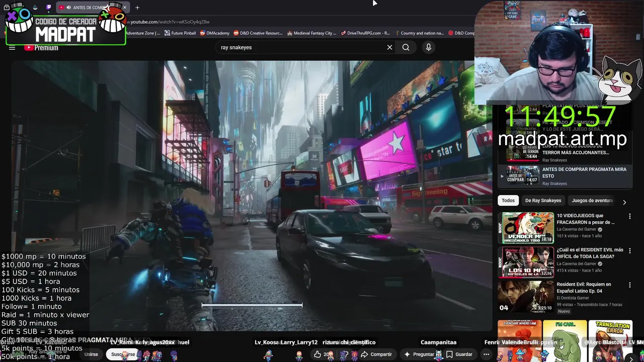
Task: Select the 'Juegos de aventura' filter chip
Action: [x=592, y=201]
